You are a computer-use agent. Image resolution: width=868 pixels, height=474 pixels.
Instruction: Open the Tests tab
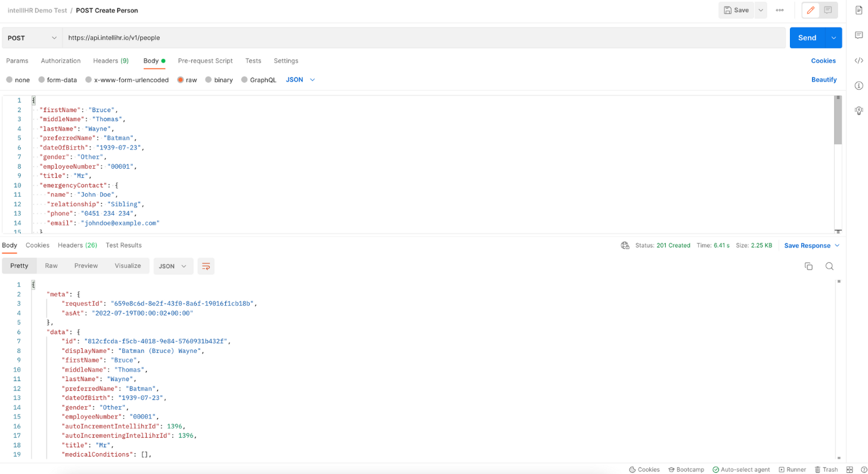coord(253,61)
